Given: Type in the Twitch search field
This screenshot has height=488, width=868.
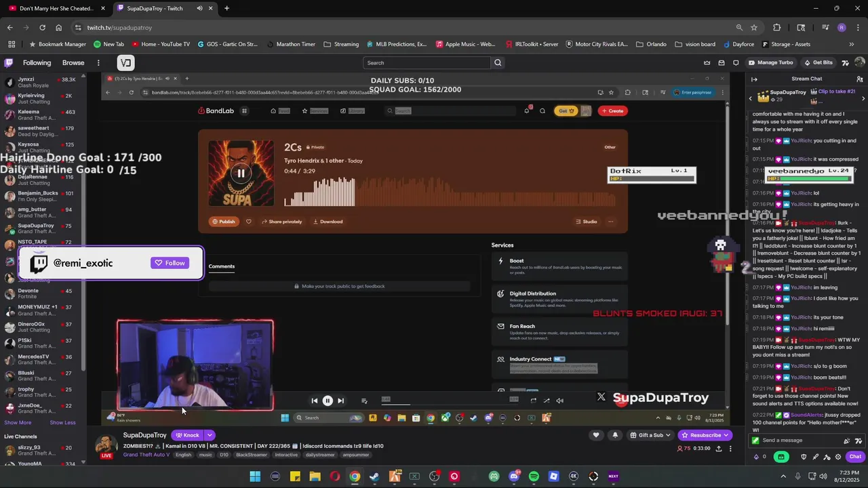Looking at the screenshot, I should coord(427,62).
